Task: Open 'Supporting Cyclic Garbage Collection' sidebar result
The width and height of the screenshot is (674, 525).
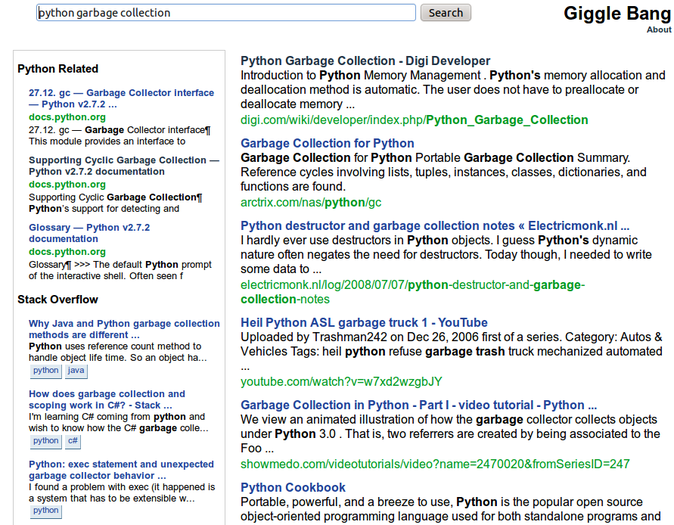Action: (x=124, y=166)
